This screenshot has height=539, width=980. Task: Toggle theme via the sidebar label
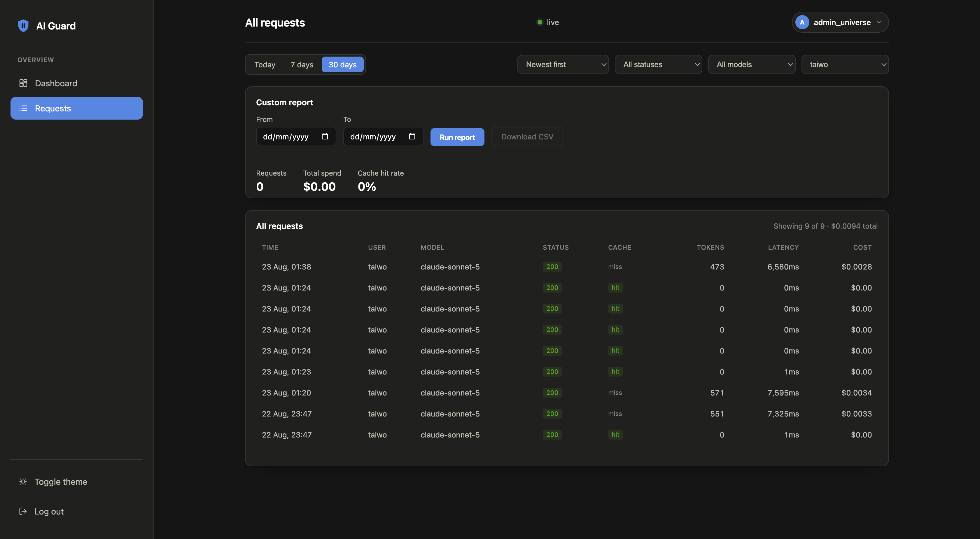61,482
